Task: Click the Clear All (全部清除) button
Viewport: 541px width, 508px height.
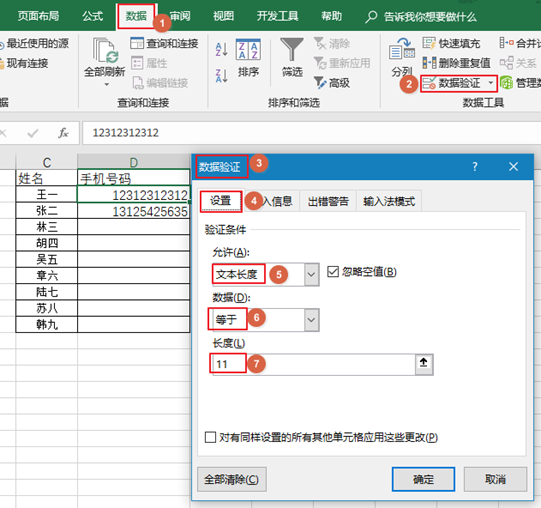Action: (x=232, y=479)
